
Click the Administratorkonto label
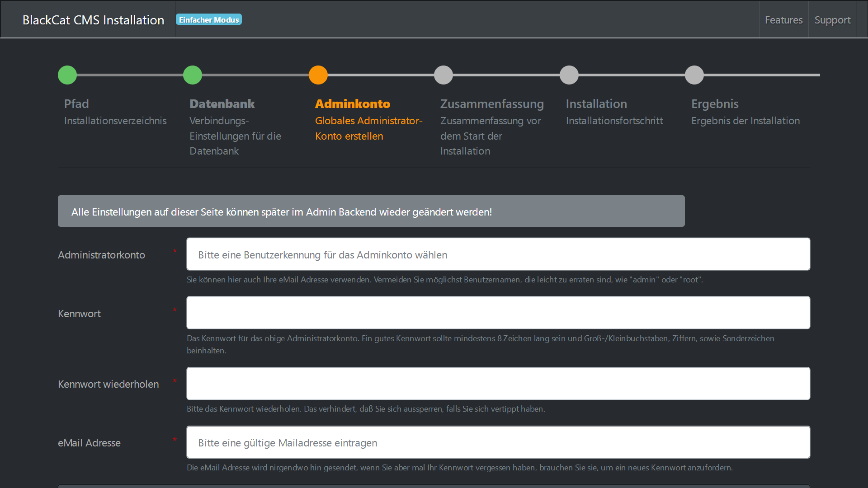coord(101,255)
